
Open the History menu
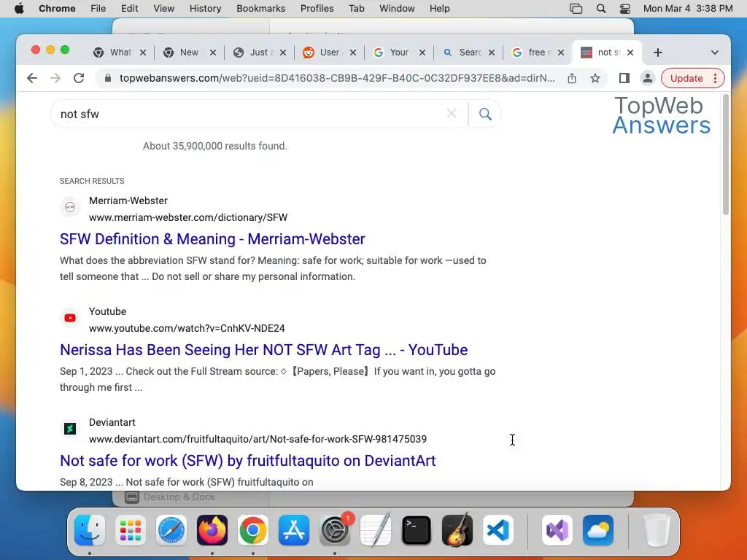(x=205, y=9)
